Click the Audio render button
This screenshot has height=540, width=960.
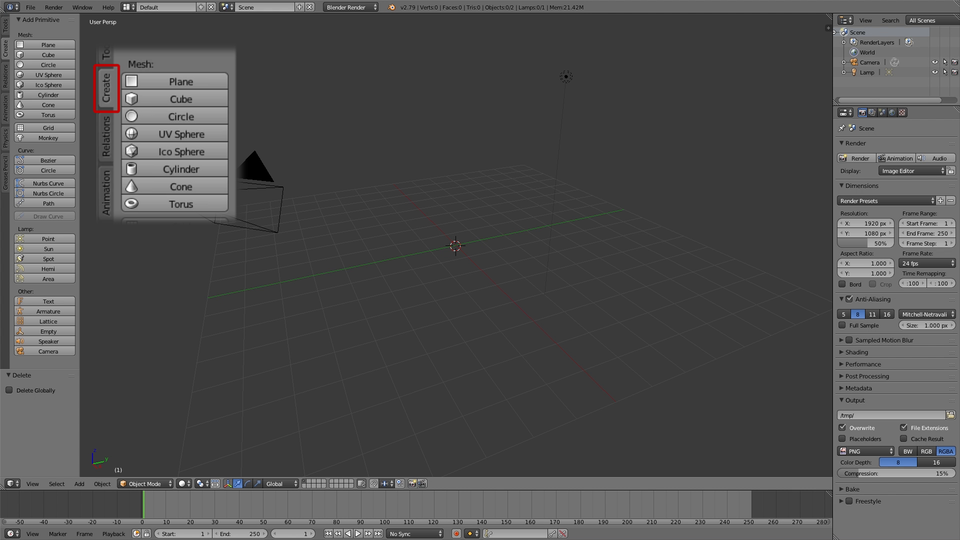click(x=936, y=158)
